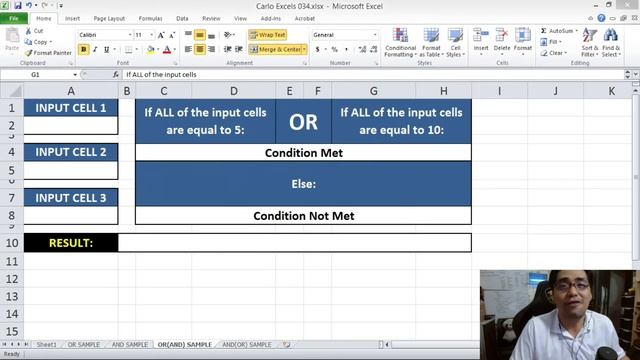Click the Insert Function fx icon

(x=116, y=75)
